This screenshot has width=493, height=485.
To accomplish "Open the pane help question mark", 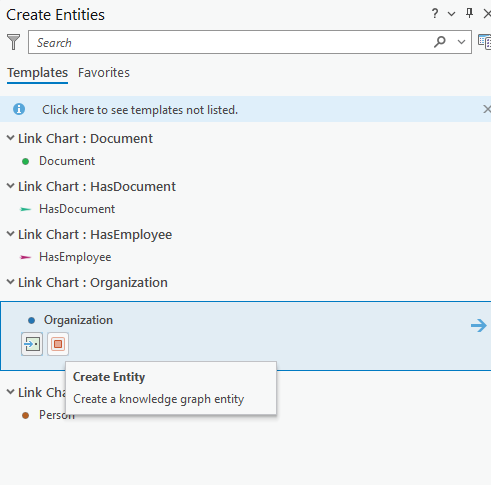I will point(435,14).
